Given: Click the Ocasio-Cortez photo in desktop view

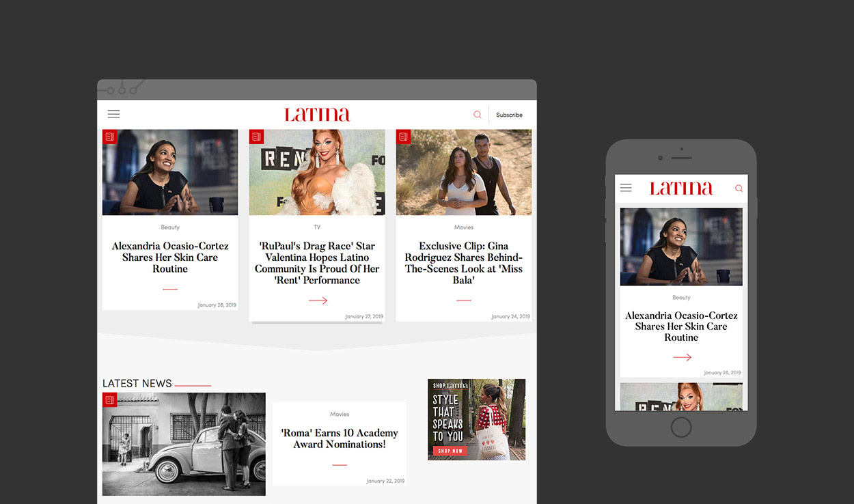Looking at the screenshot, I should [170, 172].
